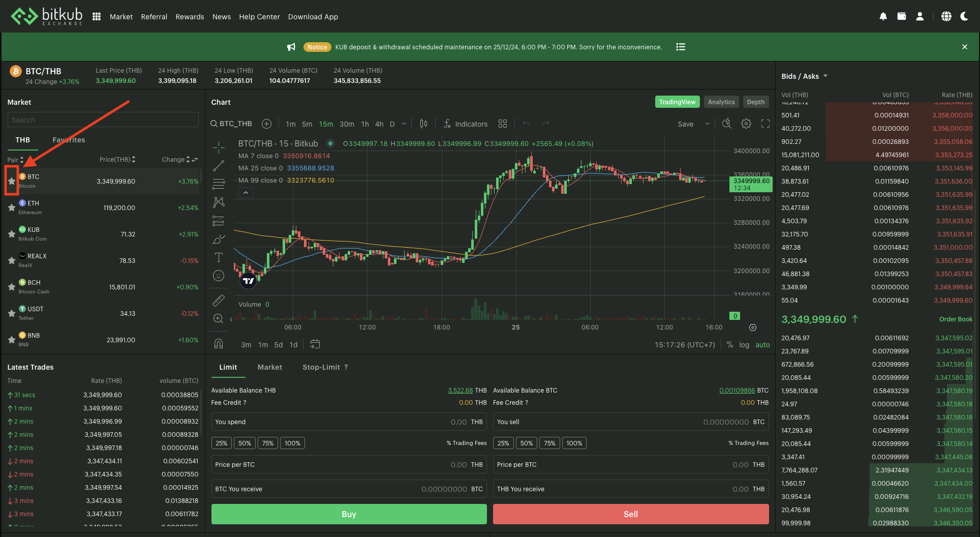Activate the chart zoom-in tool
Screen dimensions: 980x537
click(219, 319)
